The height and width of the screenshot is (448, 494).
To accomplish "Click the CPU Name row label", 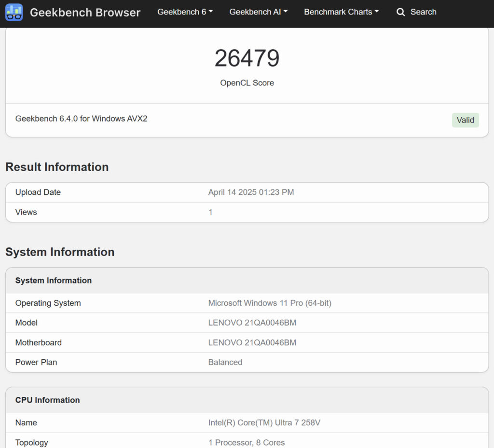I will pyautogui.click(x=26, y=422).
